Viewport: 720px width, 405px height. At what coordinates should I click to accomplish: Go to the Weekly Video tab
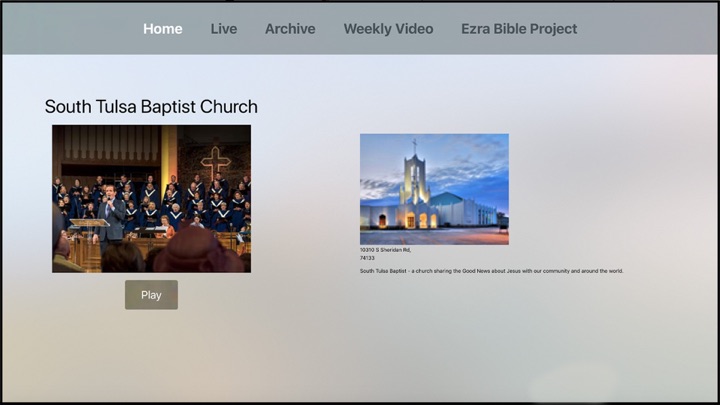[388, 29]
